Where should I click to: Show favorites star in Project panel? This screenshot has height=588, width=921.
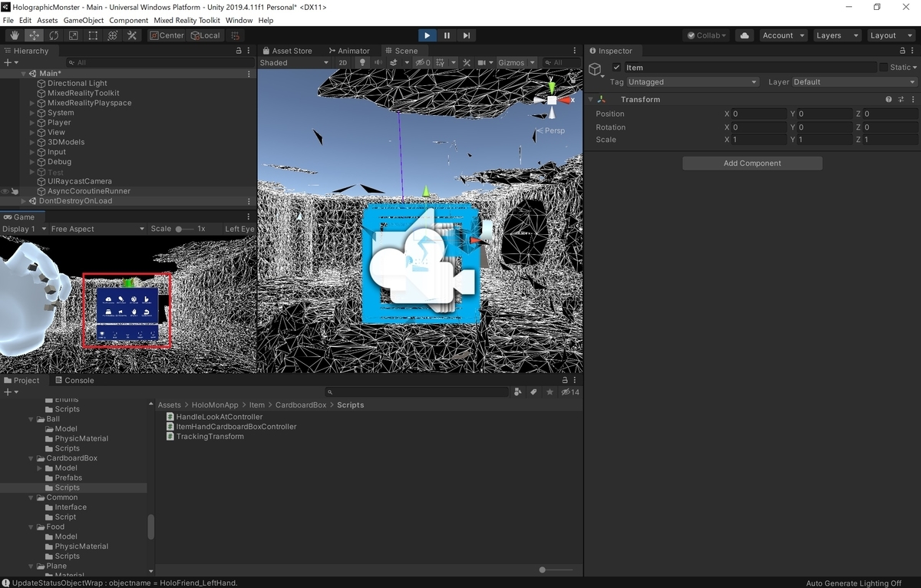point(550,391)
